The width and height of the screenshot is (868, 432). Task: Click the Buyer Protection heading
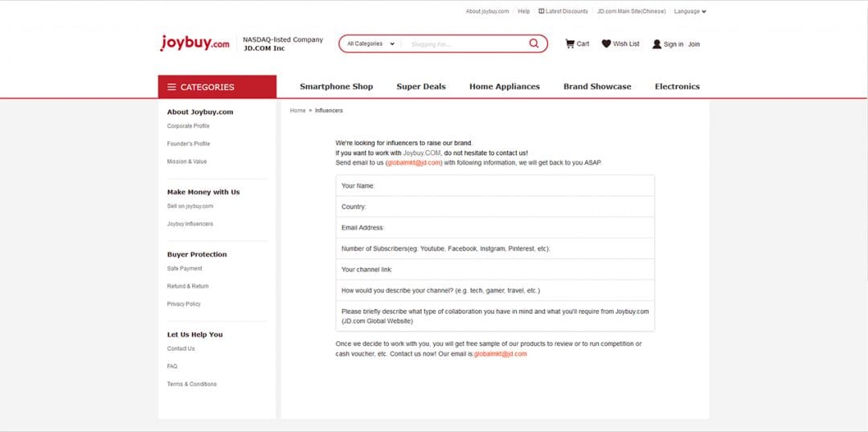pos(197,255)
